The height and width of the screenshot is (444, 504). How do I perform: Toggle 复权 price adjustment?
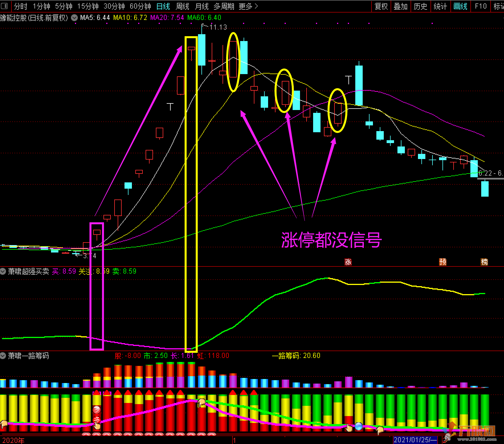click(381, 6)
